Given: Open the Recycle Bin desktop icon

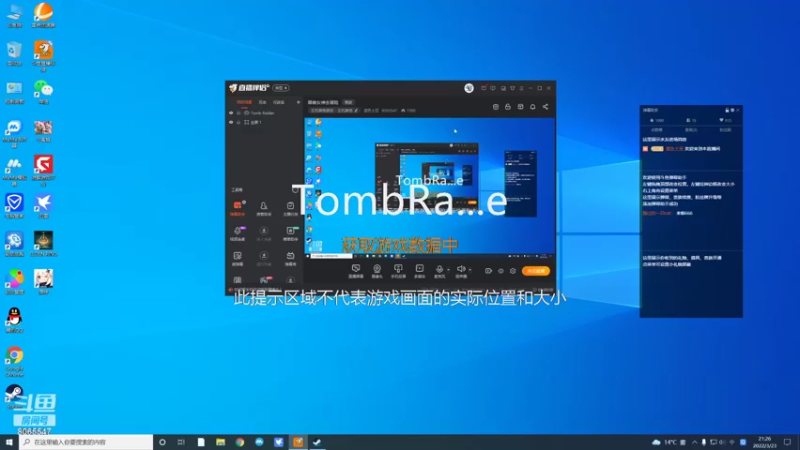Looking at the screenshot, I should pyautogui.click(x=14, y=54).
